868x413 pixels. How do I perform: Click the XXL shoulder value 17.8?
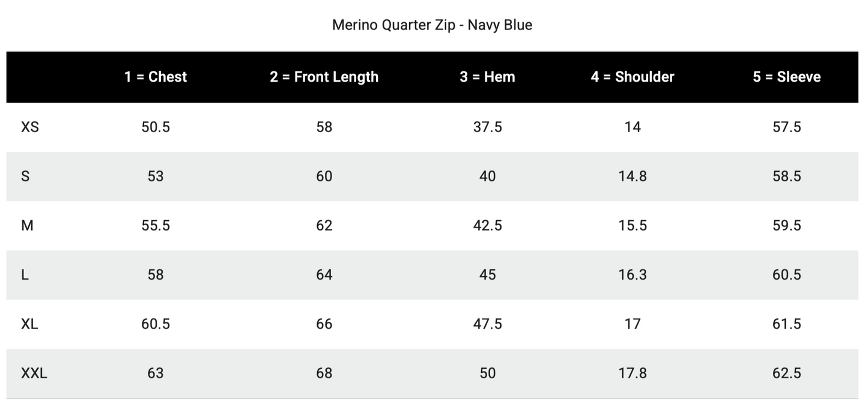click(x=632, y=373)
